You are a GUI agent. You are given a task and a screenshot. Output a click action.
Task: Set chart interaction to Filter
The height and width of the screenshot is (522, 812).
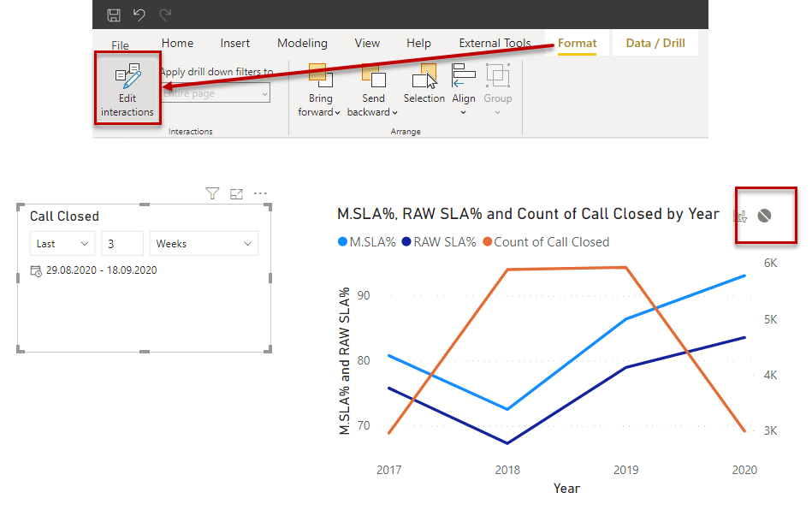tap(740, 216)
